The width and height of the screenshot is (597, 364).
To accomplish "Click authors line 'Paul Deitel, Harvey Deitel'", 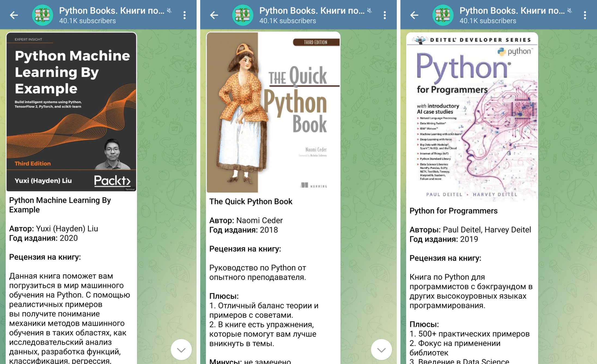I will [470, 230].
